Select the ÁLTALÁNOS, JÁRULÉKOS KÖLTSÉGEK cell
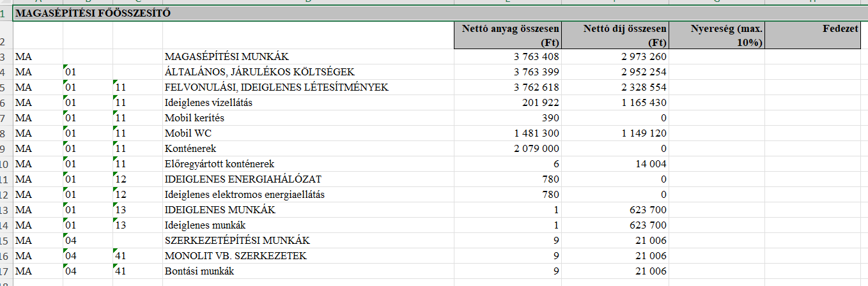 (260, 72)
